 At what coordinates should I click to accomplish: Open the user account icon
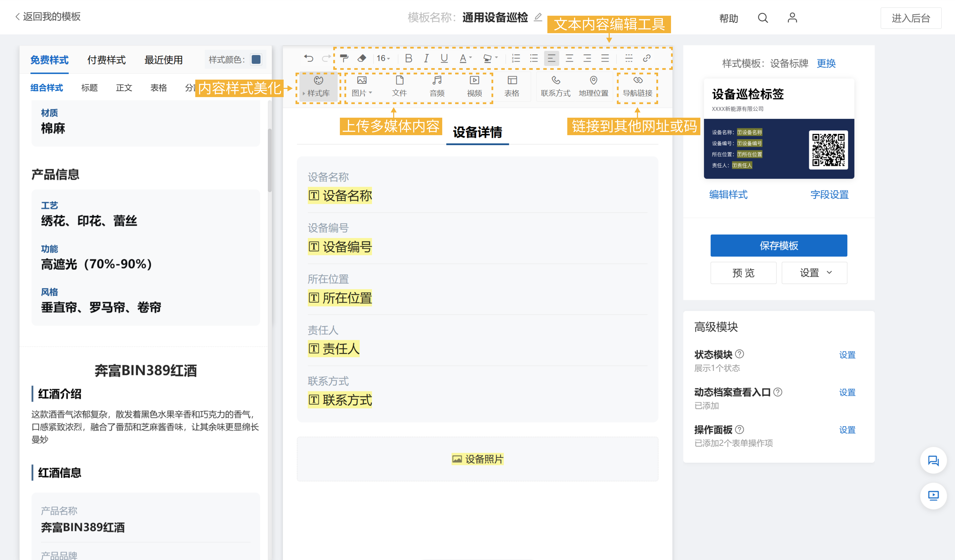click(x=792, y=18)
